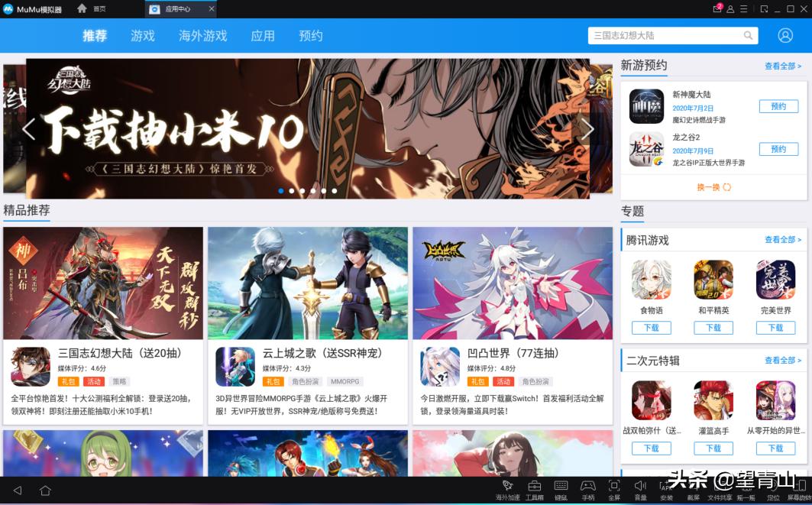Open the hamburger menu in title bar
Viewport: 812px width, 505px height.
(x=744, y=9)
